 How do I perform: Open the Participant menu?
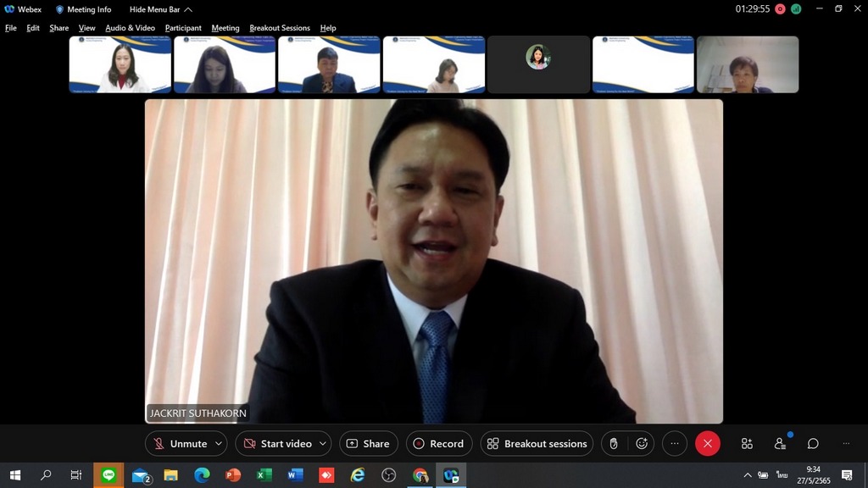[x=183, y=28]
